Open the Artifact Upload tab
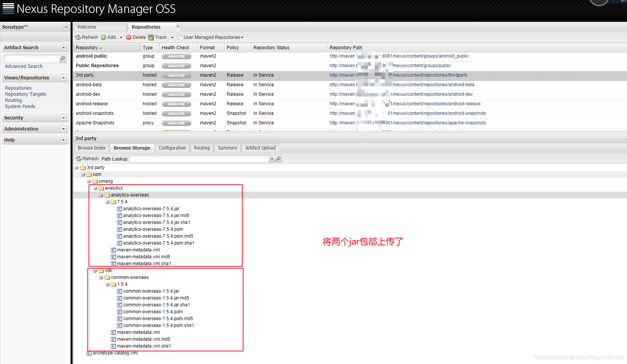This screenshot has width=627, height=364. coord(260,148)
